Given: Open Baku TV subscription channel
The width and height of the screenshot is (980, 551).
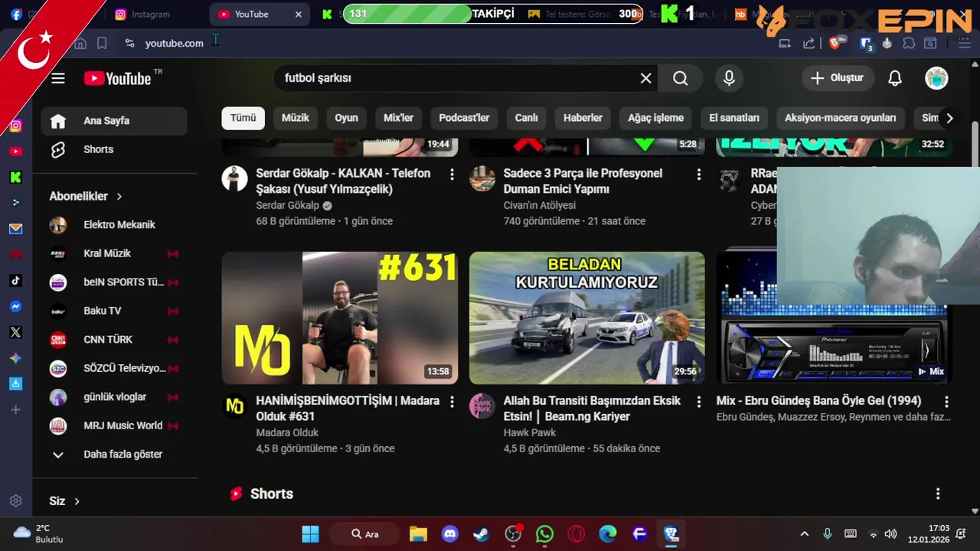Looking at the screenshot, I should pyautogui.click(x=114, y=311).
